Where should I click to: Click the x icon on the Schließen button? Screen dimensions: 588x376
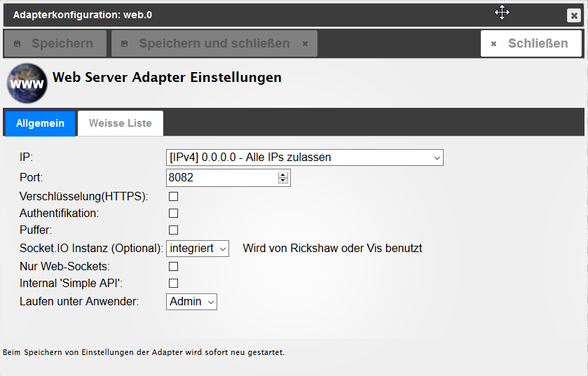pos(493,43)
